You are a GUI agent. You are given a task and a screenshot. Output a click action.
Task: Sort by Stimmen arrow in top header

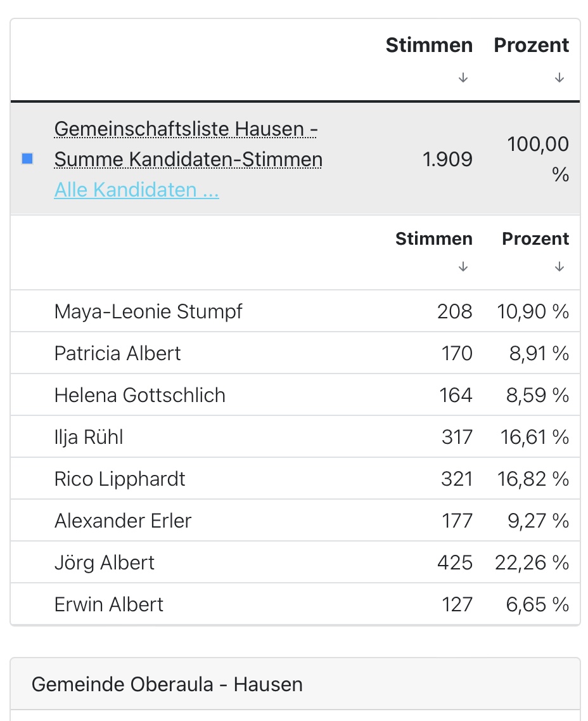pyautogui.click(x=463, y=77)
